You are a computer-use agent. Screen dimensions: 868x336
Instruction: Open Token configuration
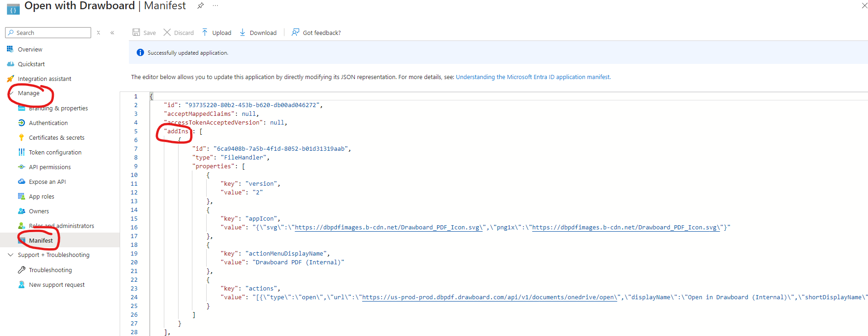(x=55, y=152)
